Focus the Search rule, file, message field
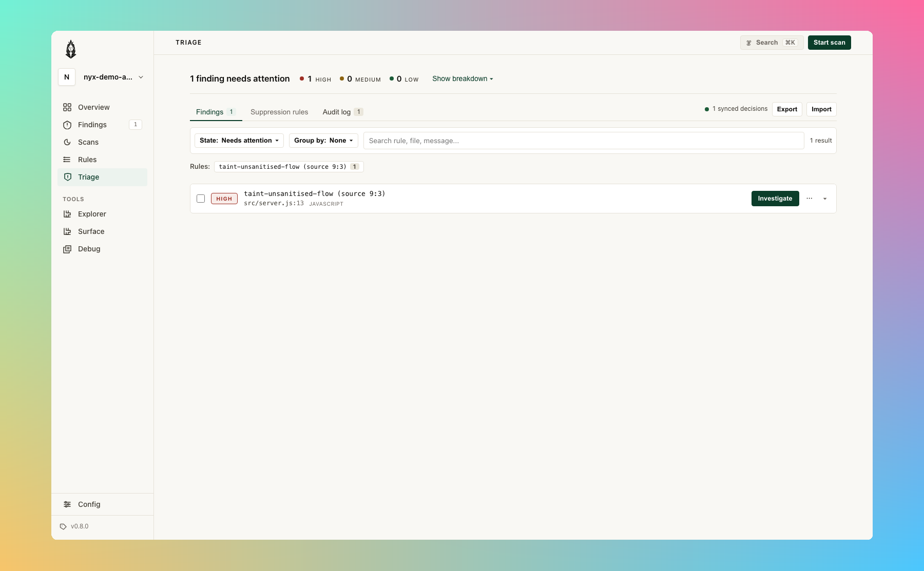924x571 pixels. coord(584,141)
